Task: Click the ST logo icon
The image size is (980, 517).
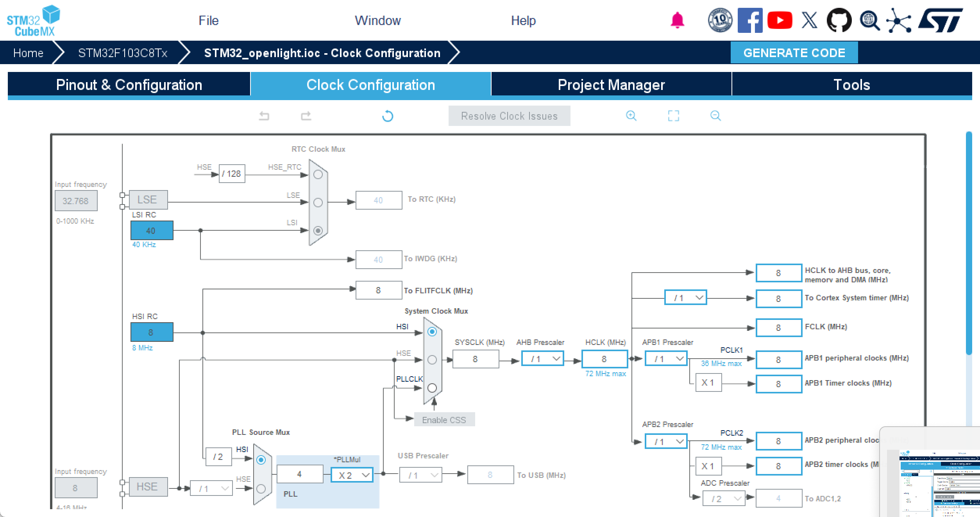Action: pyautogui.click(x=941, y=20)
